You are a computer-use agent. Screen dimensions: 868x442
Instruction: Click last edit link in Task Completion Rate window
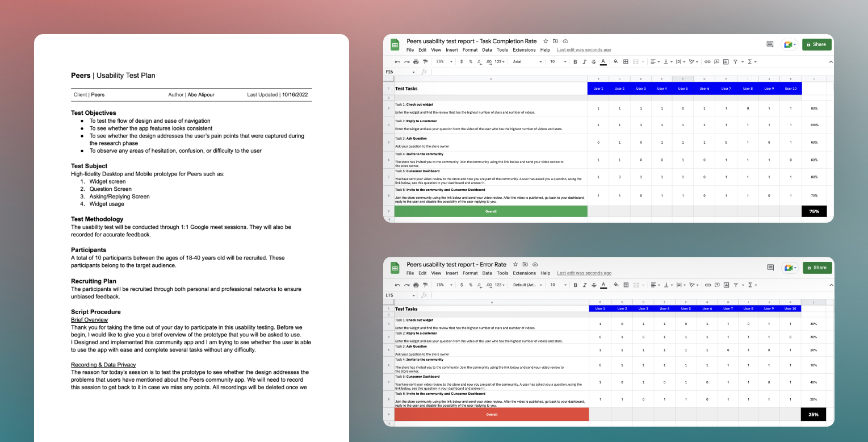click(x=584, y=50)
